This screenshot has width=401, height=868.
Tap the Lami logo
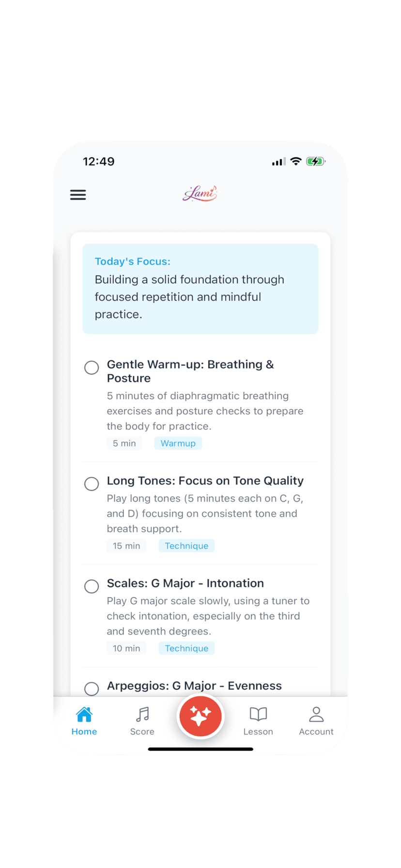[x=200, y=194]
